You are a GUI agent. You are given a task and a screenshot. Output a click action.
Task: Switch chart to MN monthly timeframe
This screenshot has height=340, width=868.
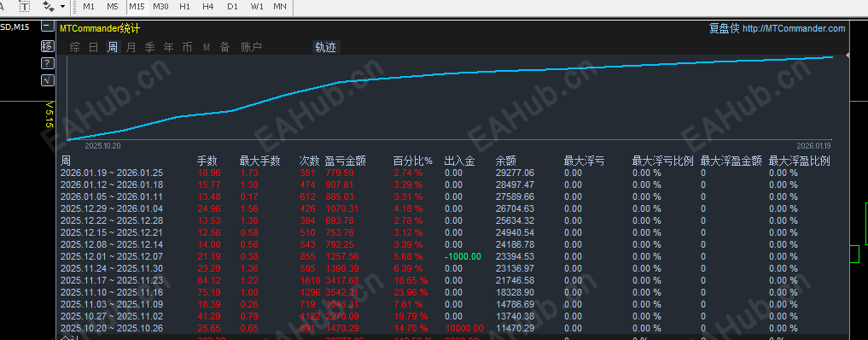coord(280,7)
